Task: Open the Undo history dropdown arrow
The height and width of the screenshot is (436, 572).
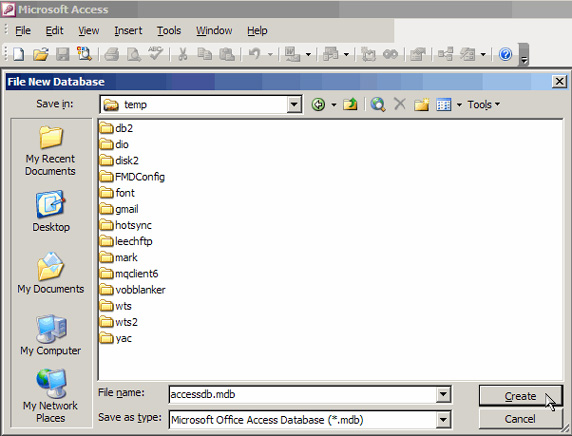Action: click(270, 55)
